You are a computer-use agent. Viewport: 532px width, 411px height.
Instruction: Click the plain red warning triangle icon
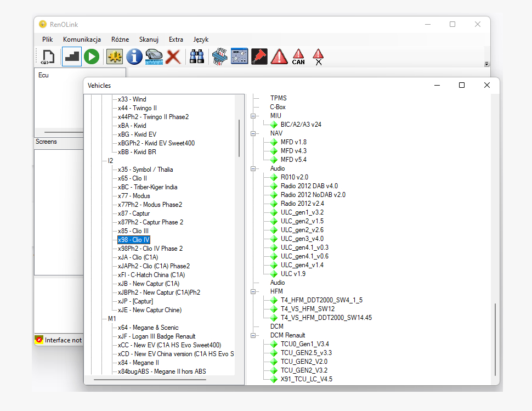pyautogui.click(x=279, y=57)
